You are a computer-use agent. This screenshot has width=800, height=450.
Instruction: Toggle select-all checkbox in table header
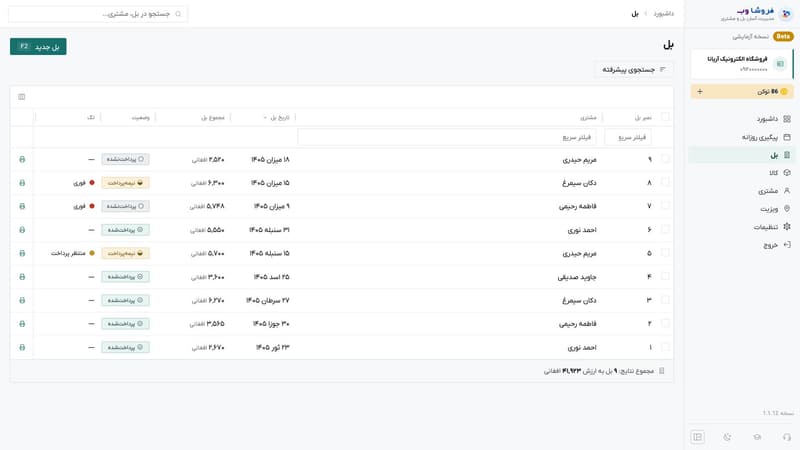click(665, 117)
